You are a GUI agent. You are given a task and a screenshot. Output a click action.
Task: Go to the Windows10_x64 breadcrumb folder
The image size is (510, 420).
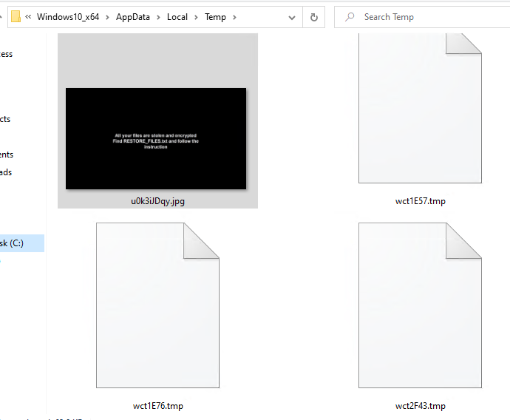(68, 17)
